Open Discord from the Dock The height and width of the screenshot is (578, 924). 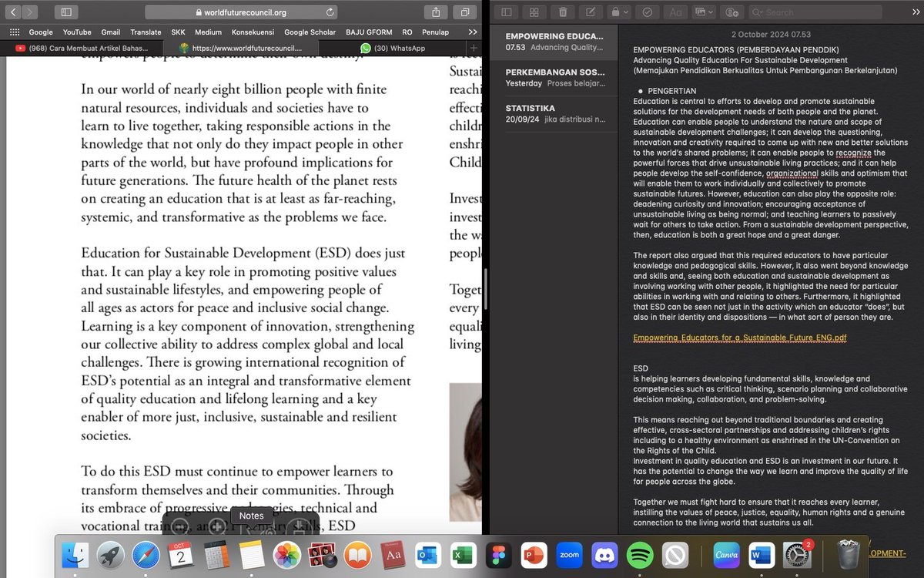click(x=604, y=555)
